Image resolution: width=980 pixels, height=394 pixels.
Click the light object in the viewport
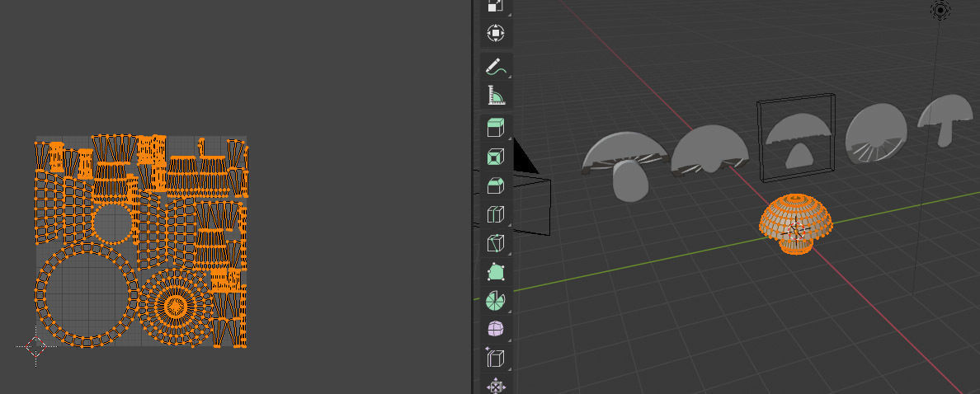coord(940,10)
